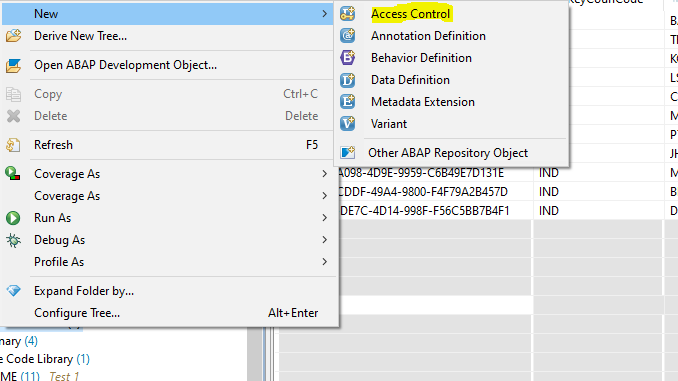
Task: Click the Behavior Definition icon
Action: [x=347, y=58]
